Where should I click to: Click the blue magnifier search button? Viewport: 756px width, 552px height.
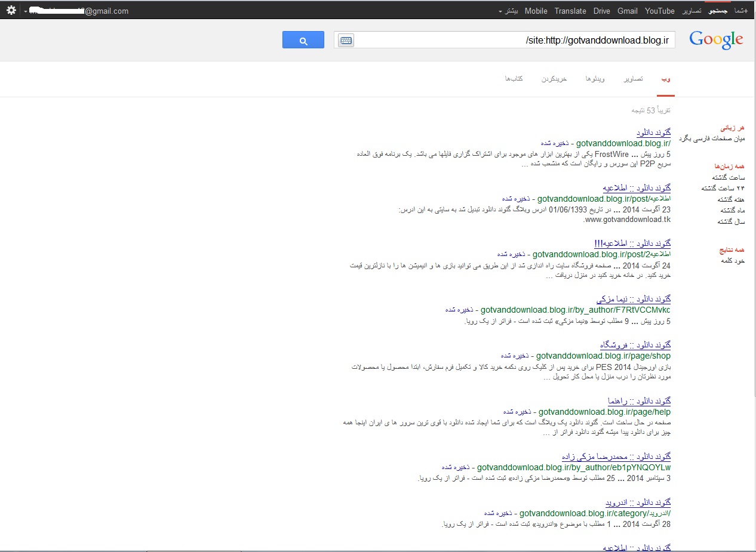coord(303,40)
